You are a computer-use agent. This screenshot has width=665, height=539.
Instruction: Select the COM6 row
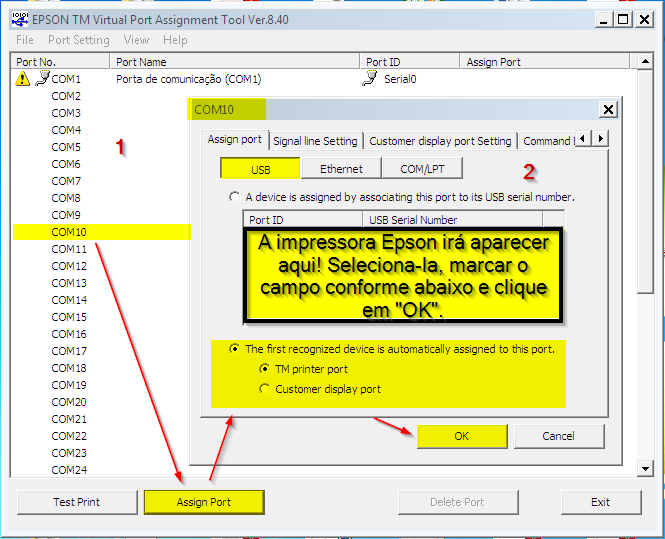tap(66, 164)
